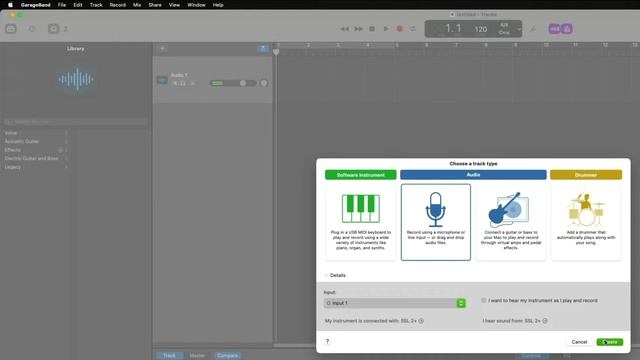The height and width of the screenshot is (360, 640).
Task: Open the Edit menu
Action: (x=78, y=5)
